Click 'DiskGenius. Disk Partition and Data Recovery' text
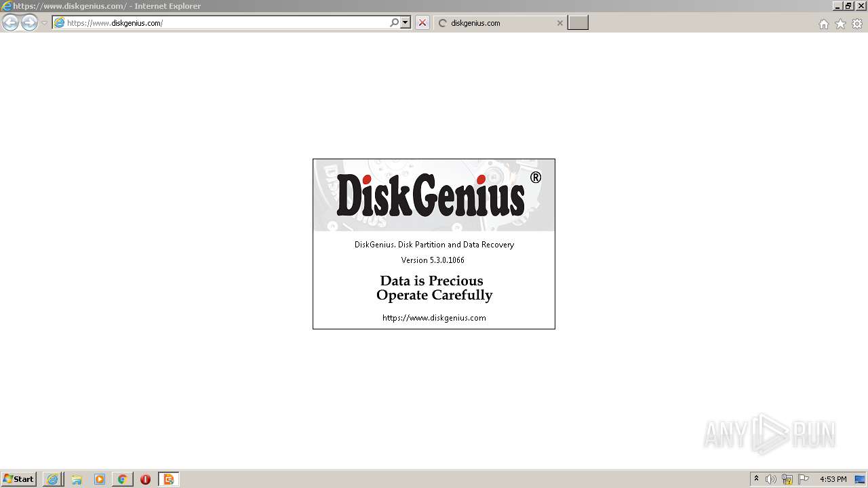 pyautogui.click(x=434, y=245)
